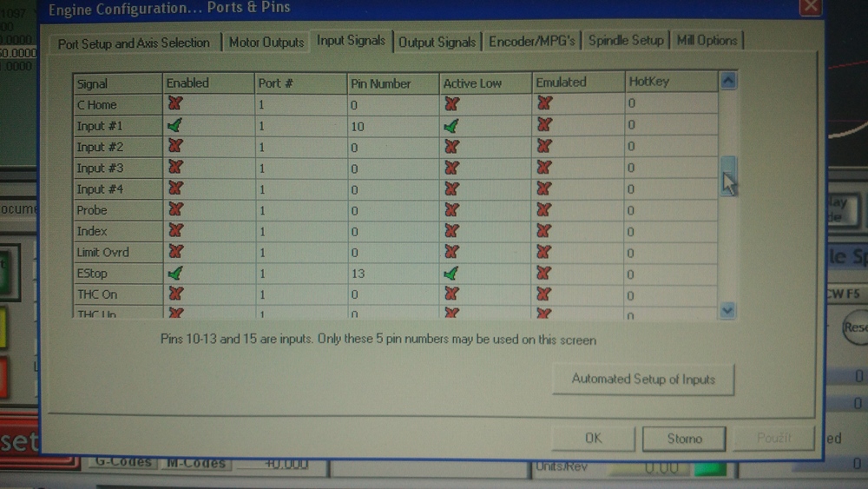Click Enabled red X for Limit Ovrd
This screenshot has width=868, height=489.
175,252
